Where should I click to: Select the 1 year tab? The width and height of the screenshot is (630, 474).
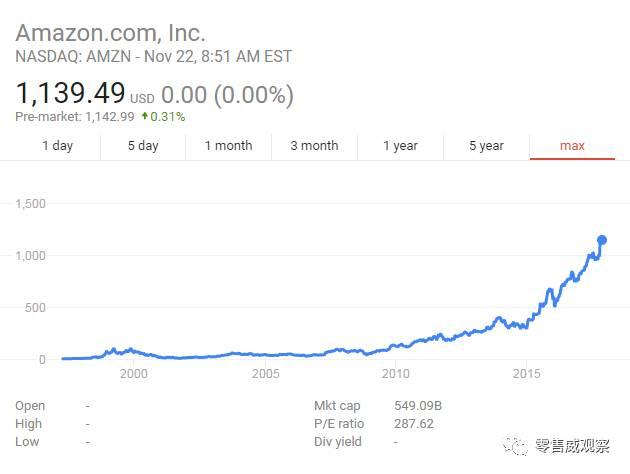[x=400, y=146]
